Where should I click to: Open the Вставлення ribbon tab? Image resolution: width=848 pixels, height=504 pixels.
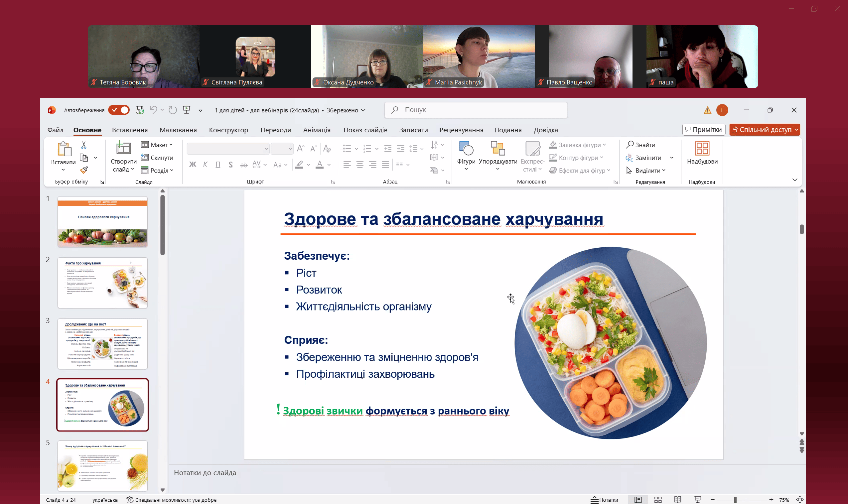pos(130,130)
